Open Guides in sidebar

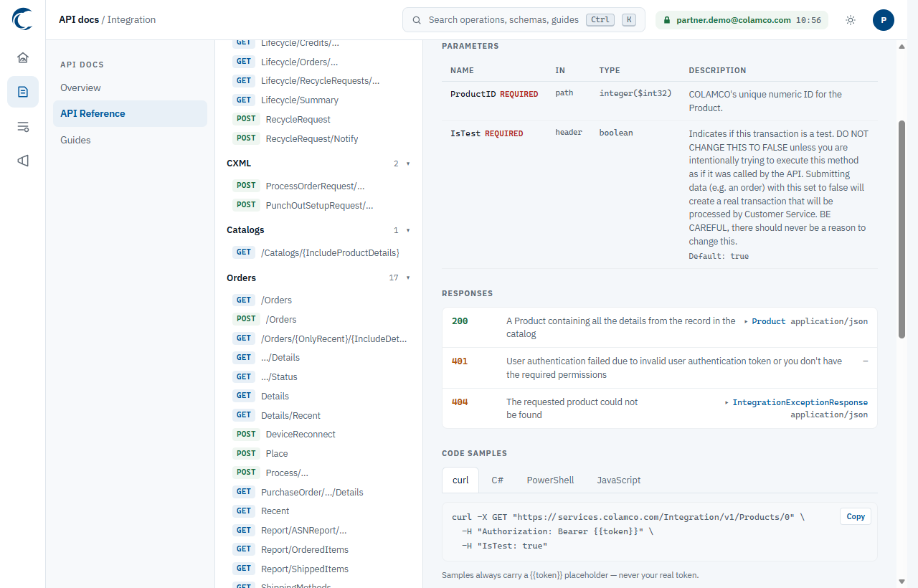pos(130,140)
